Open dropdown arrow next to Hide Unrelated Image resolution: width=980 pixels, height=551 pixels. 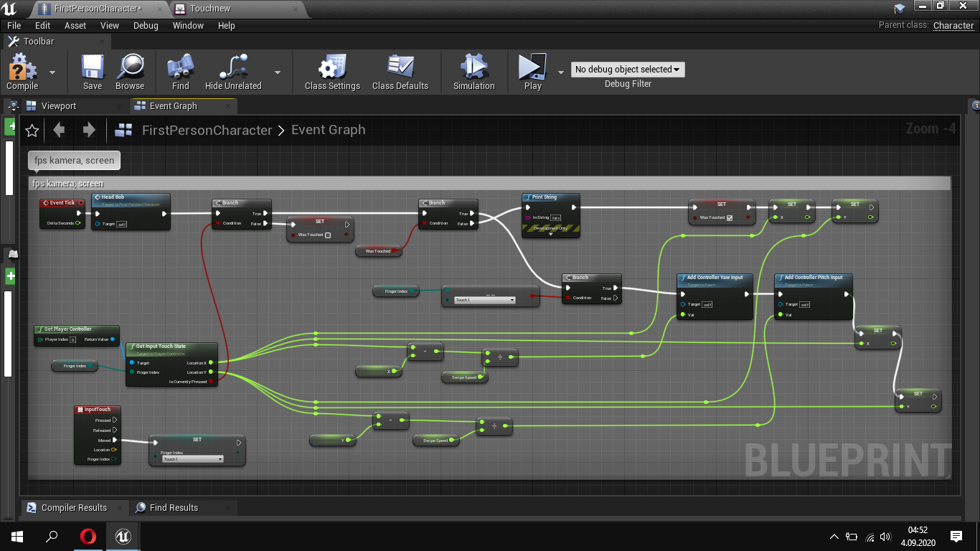coord(278,72)
